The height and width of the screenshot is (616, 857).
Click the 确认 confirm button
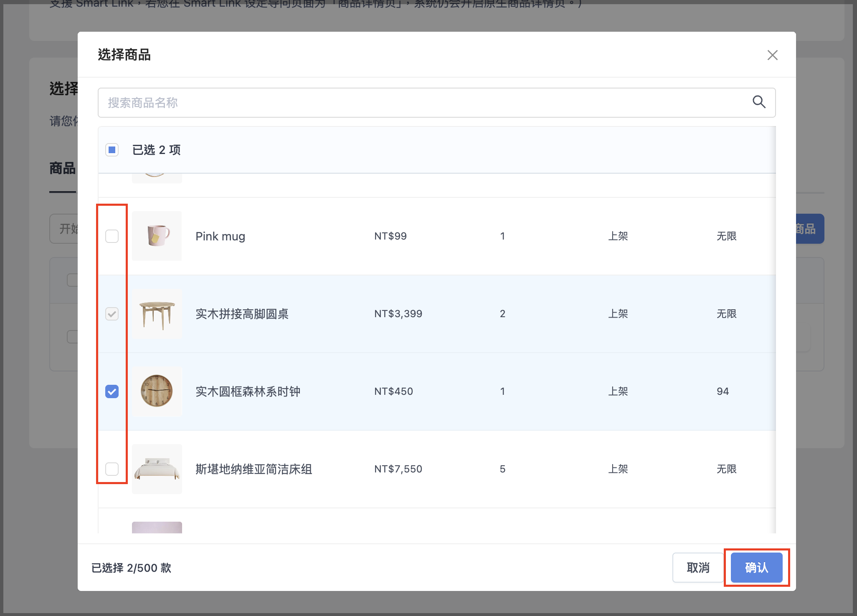pos(756,568)
